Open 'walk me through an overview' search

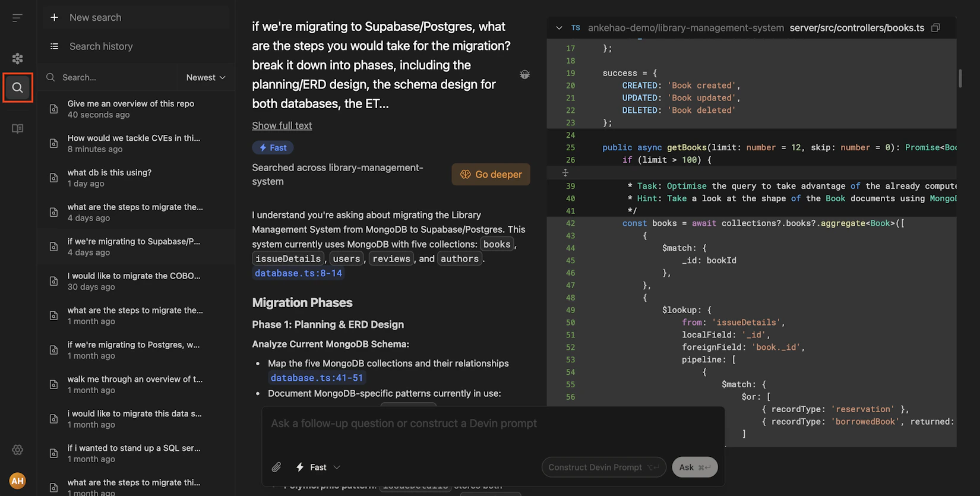136,384
